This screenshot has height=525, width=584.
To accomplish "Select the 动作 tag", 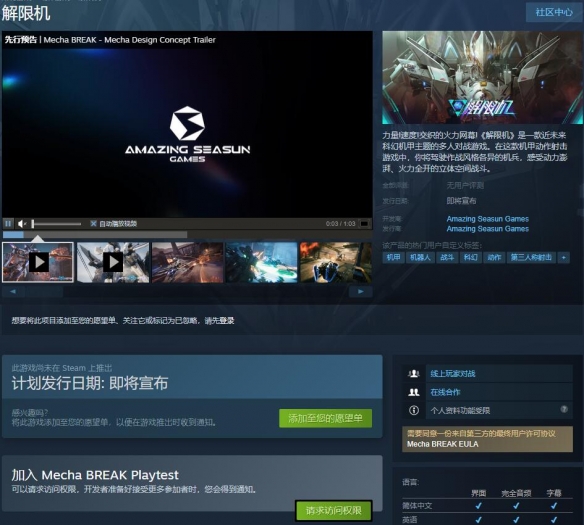I will pyautogui.click(x=494, y=257).
